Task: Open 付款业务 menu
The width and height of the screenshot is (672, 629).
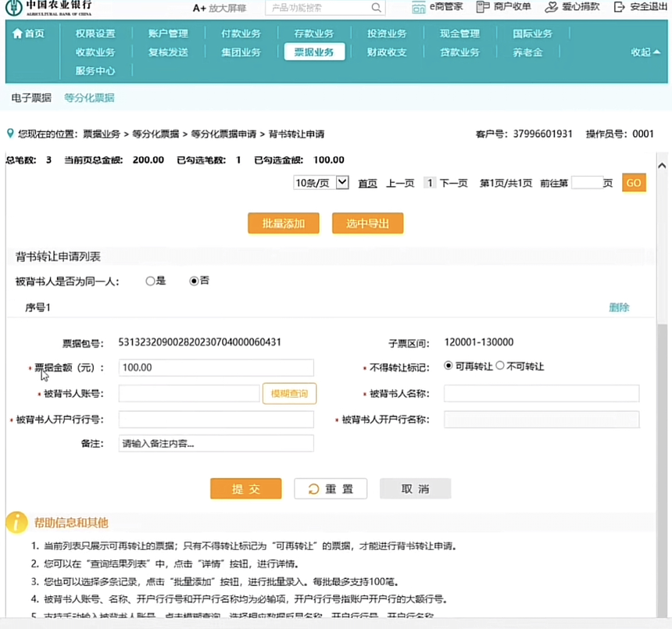Action: click(241, 34)
